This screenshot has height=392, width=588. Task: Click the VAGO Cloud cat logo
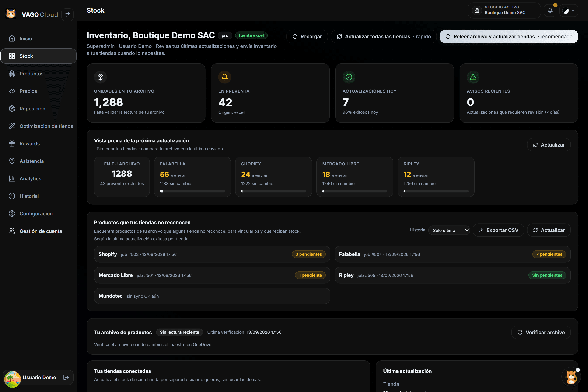(11, 14)
